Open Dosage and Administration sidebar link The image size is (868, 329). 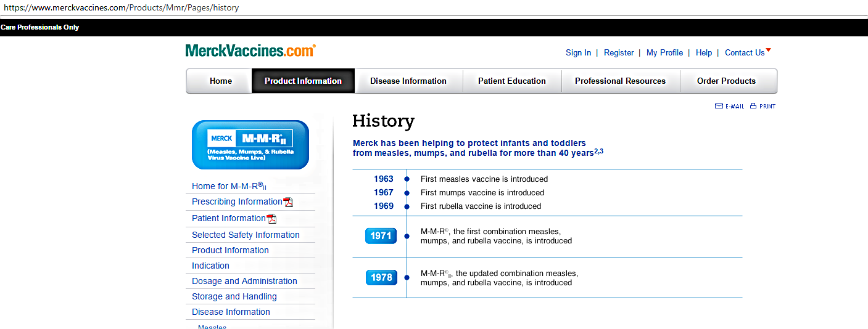[244, 281]
